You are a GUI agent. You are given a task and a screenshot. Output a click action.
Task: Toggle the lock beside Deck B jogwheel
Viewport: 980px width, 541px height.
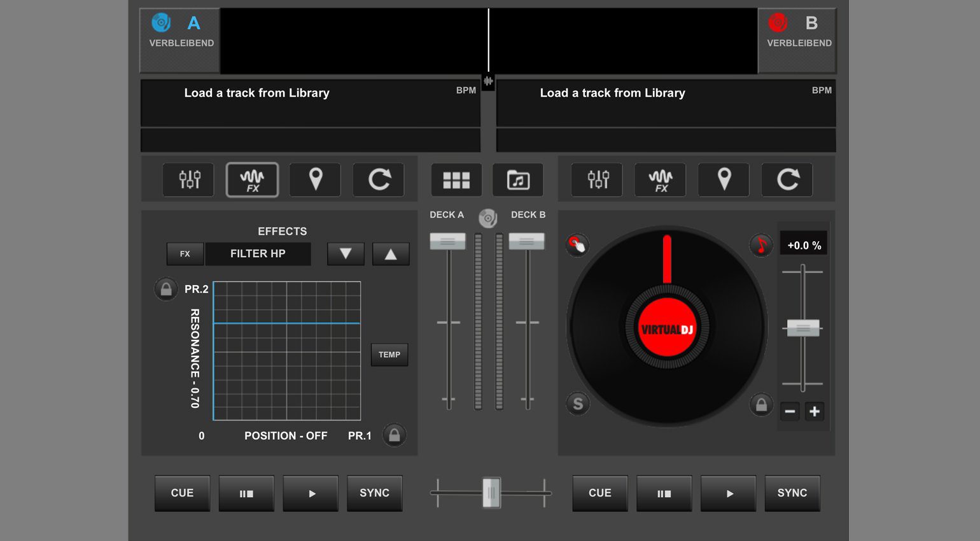point(761,404)
